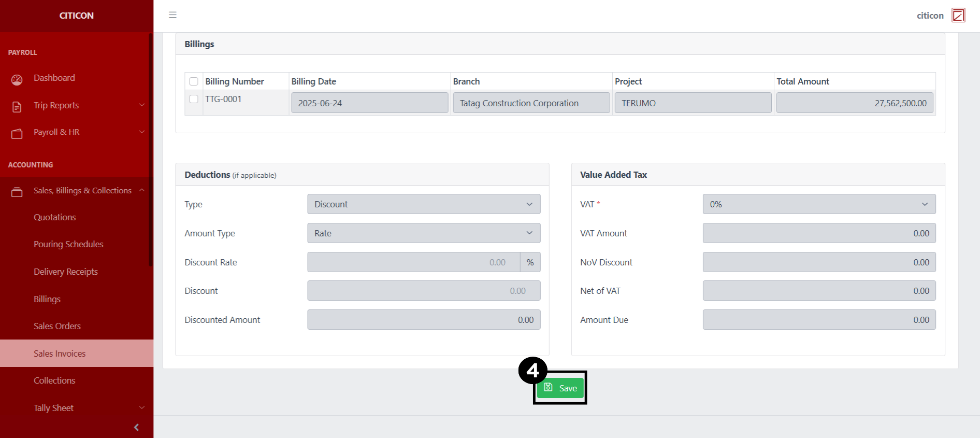Click the Branch field Tatag Construction Corporation
This screenshot has height=438, width=980.
pos(531,103)
